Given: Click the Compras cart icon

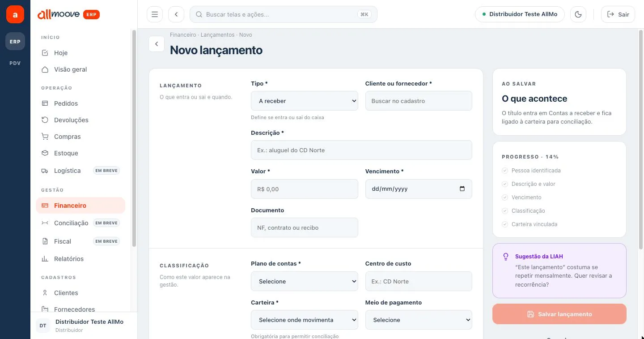Looking at the screenshot, I should [45, 137].
